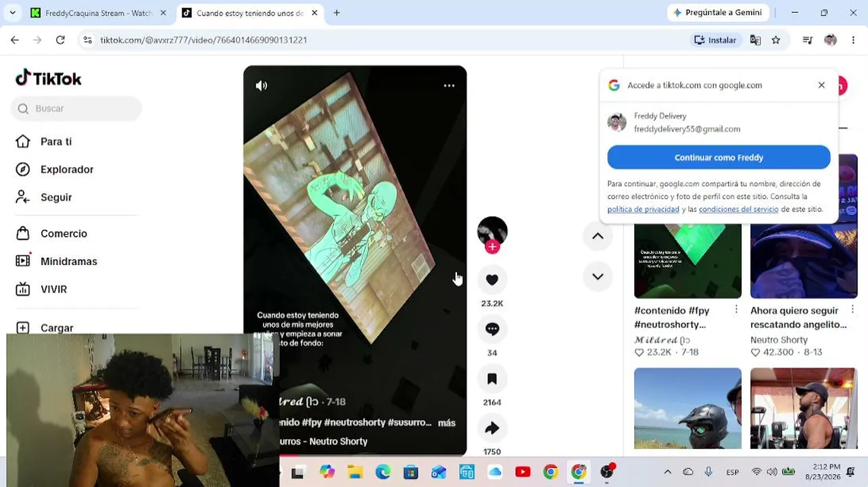Reload the TikTok page
The image size is (868, 487).
(x=60, y=40)
